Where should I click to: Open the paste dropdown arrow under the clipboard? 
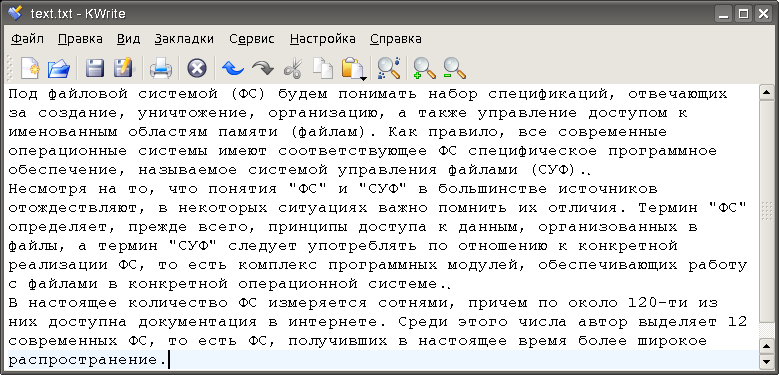click(x=364, y=78)
